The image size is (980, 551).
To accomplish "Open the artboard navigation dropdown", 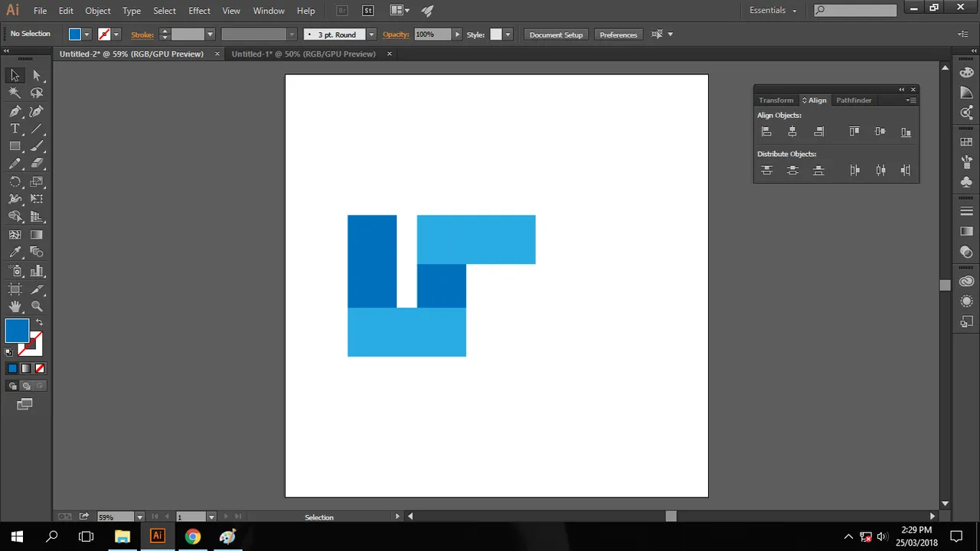I will click(x=211, y=517).
